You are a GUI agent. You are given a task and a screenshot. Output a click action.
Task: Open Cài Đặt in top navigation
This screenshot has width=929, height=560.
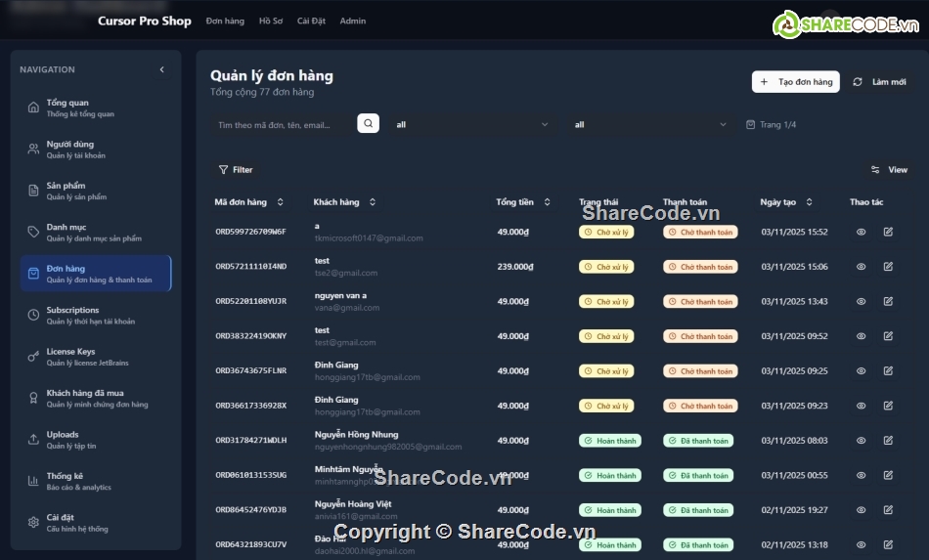click(x=311, y=21)
